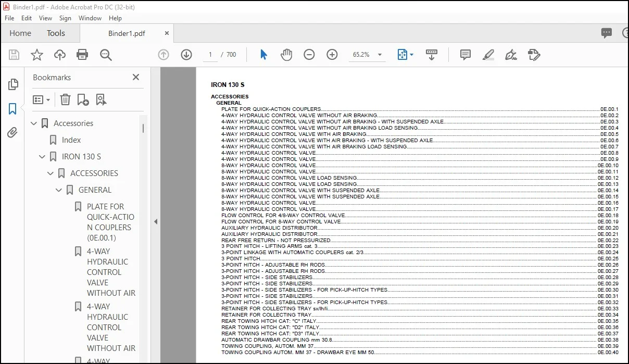This screenshot has height=364, width=629.
Task: Open the Window menu
Action: point(90,18)
